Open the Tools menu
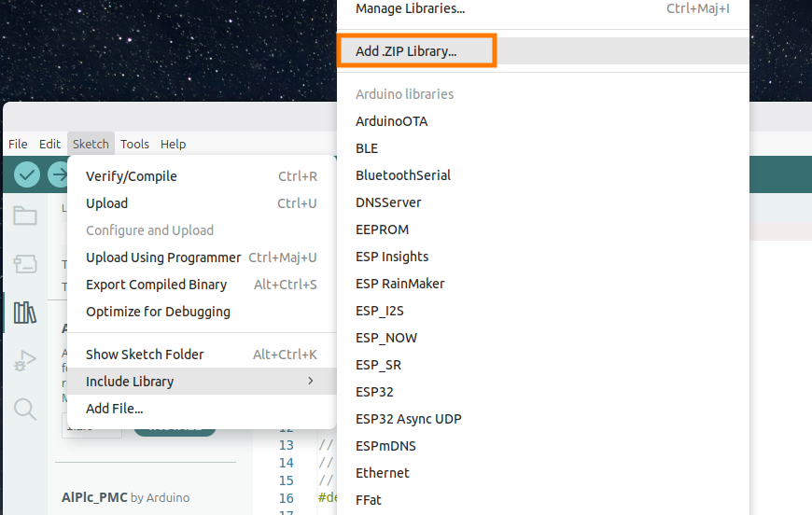 tap(134, 144)
